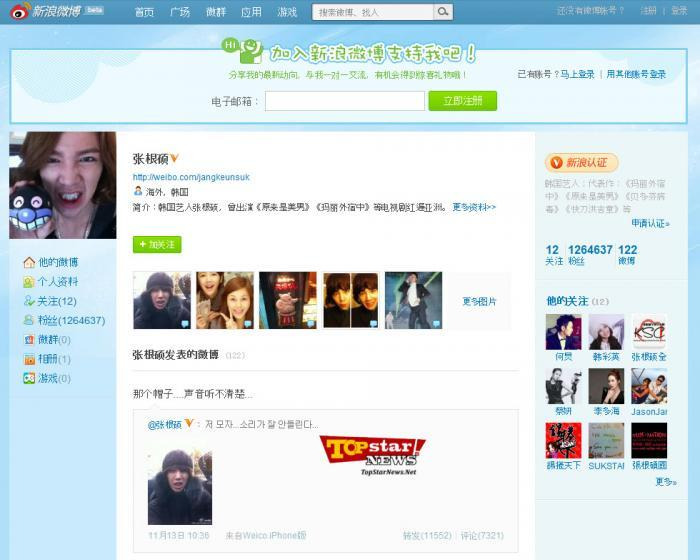
Task: Open the KSC logo avatar
Action: pos(649,332)
